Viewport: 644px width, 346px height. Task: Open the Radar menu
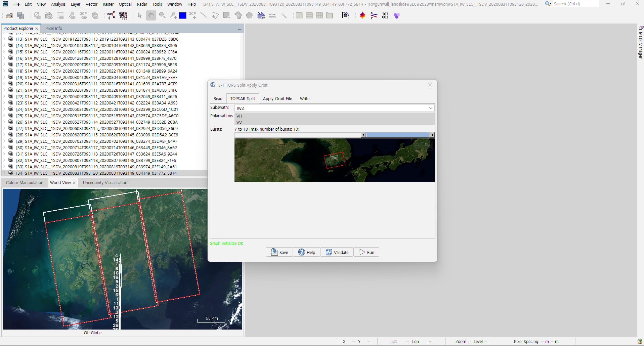(x=142, y=4)
